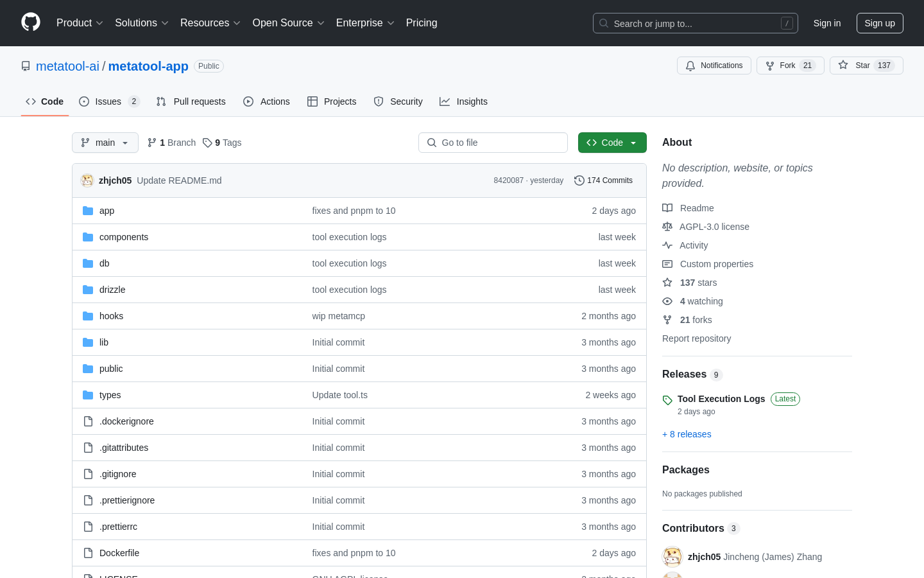Click the tag icon beside Tool Execution Logs
The width and height of the screenshot is (924, 578).
[x=667, y=400]
